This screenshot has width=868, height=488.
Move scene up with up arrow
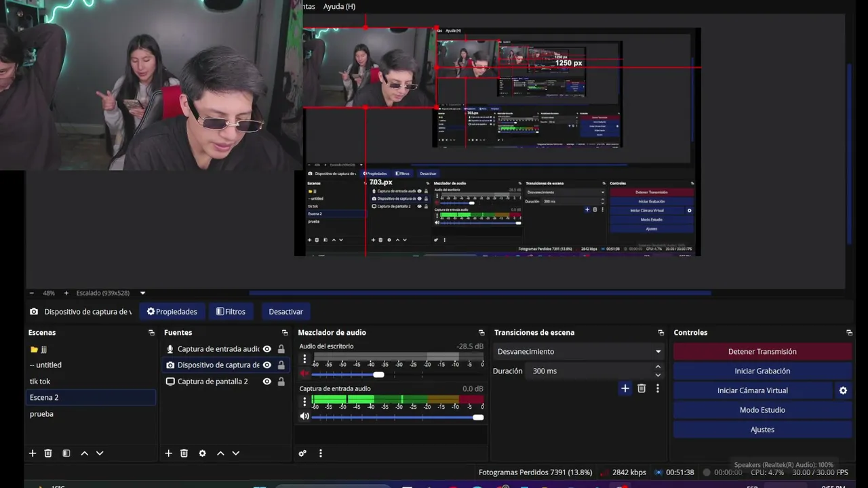84,453
